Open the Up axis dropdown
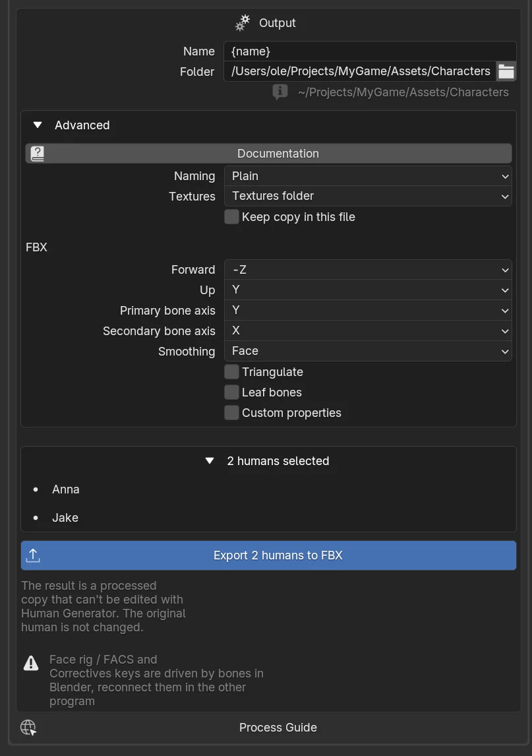The image size is (532, 756). click(x=368, y=290)
